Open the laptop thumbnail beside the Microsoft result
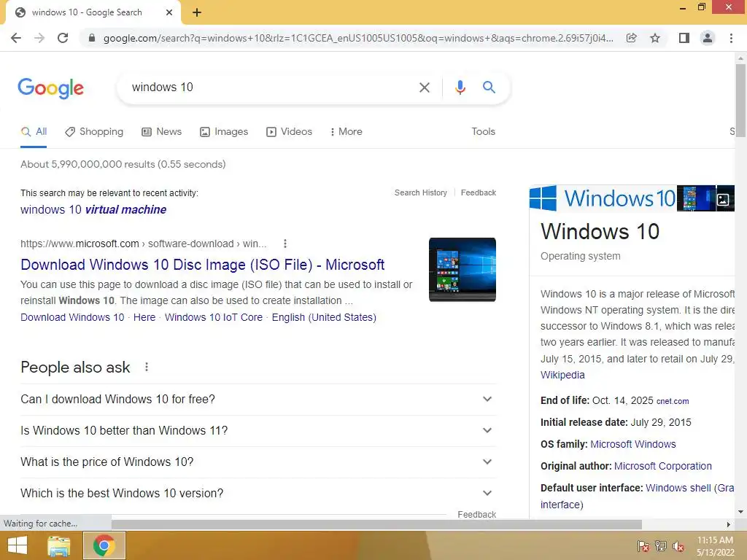Viewport: 747px width, 560px height. [462, 270]
